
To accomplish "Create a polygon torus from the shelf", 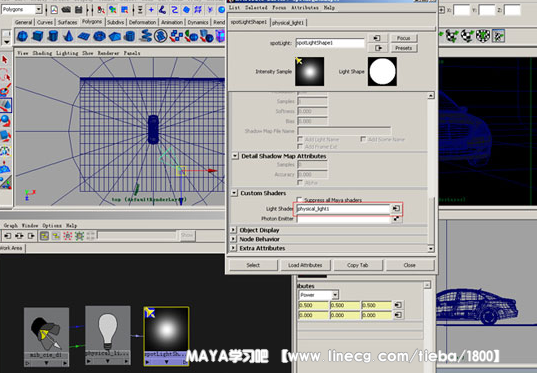I will pyautogui.click(x=99, y=36).
